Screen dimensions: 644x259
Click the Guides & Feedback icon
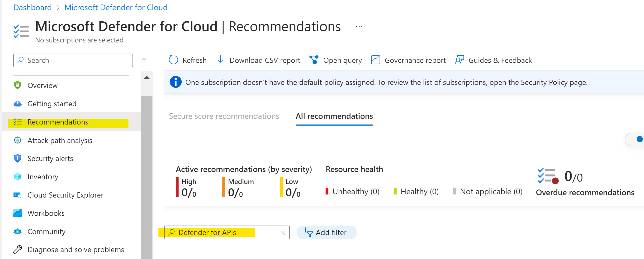pyautogui.click(x=459, y=60)
